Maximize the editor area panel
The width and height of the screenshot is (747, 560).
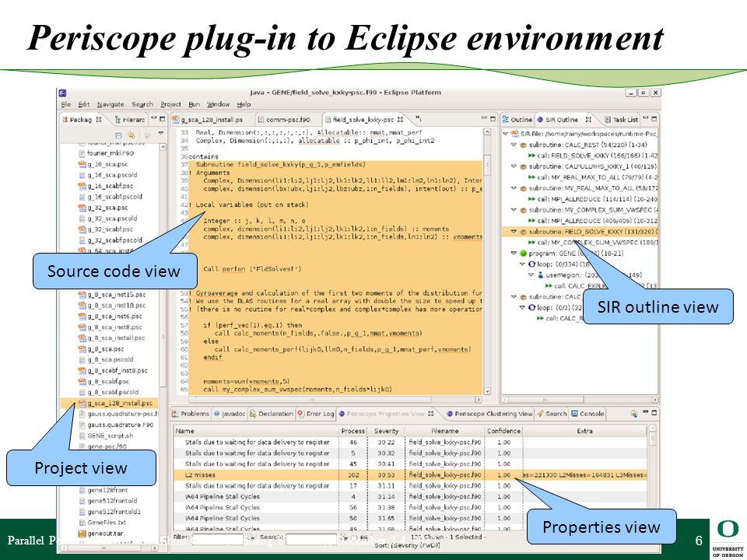[493, 118]
